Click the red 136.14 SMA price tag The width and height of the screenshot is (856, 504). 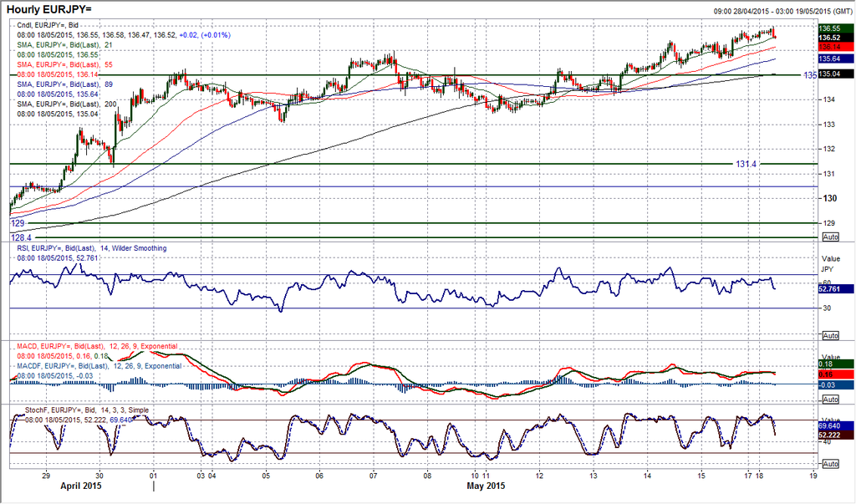point(835,48)
